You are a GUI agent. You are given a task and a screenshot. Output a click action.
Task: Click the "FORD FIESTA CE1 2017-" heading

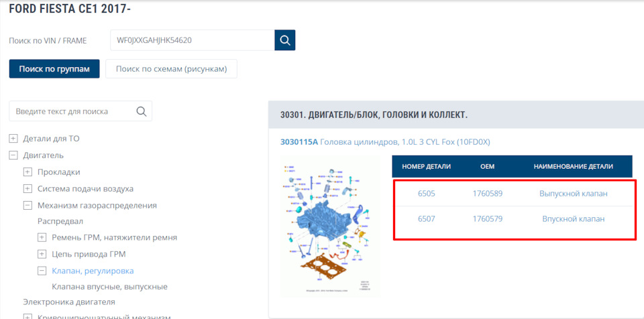click(x=70, y=9)
